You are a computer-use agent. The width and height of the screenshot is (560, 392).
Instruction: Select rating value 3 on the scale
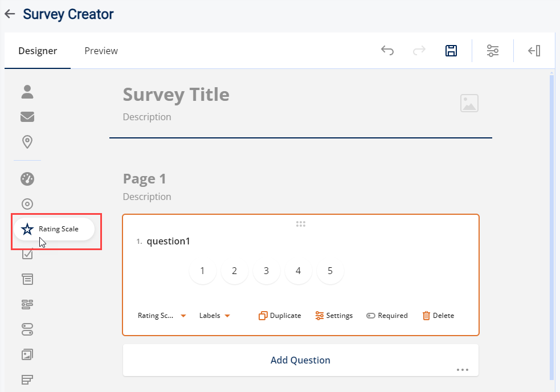[266, 271]
